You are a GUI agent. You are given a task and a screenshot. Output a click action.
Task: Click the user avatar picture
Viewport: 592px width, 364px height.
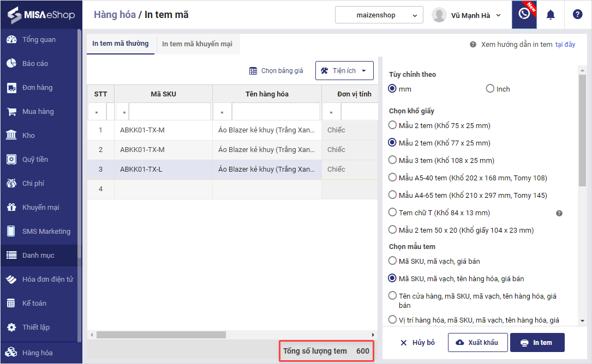click(439, 15)
